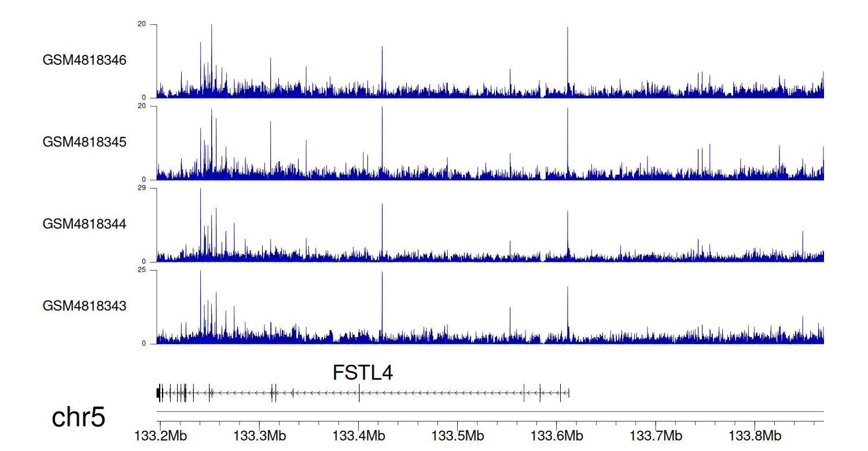The width and height of the screenshot is (868, 451).
Task: Click the GSM4818346 track label
Action: 84,60
